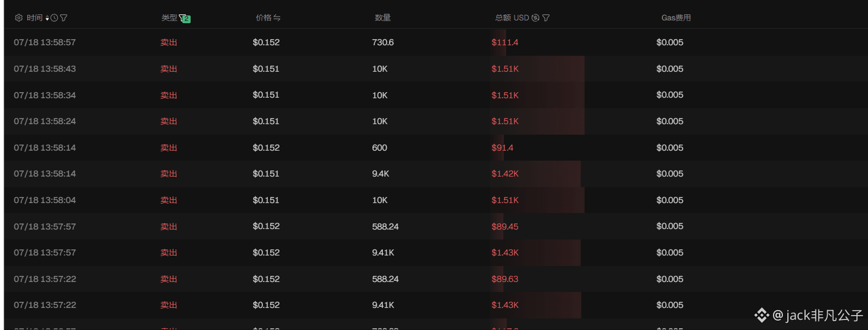The width and height of the screenshot is (868, 330).
Task: Open the 时间 column filter funnel
Action: [64, 18]
